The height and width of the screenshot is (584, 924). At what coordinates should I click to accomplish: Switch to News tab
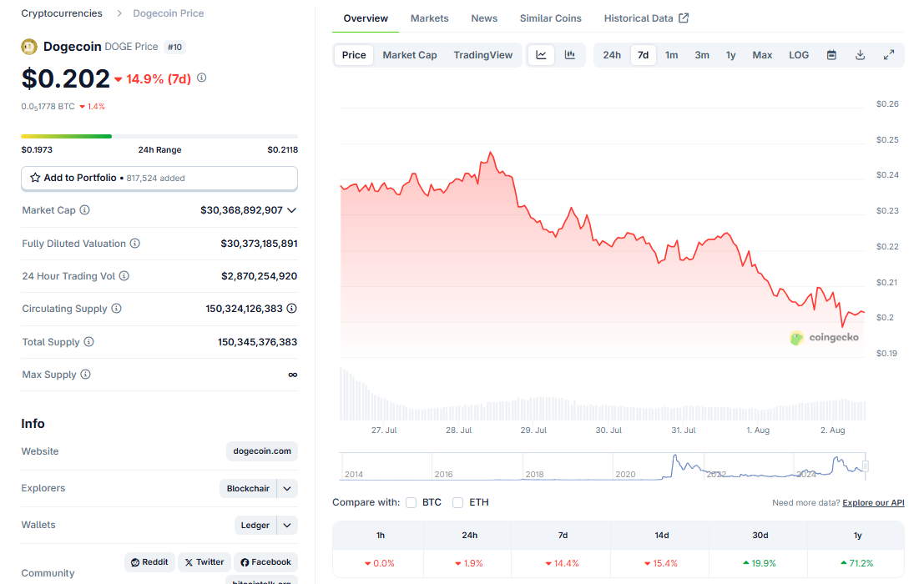coord(484,18)
